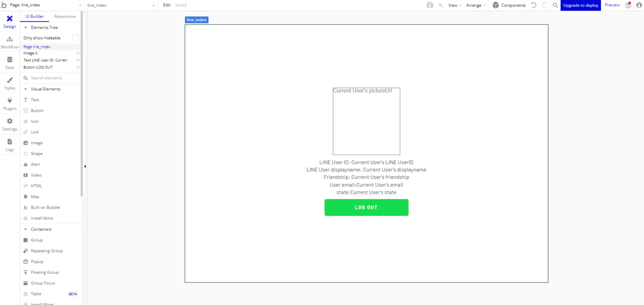Image resolution: width=644 pixels, height=305 pixels.
Task: Open the Components menu
Action: [x=509, y=5]
